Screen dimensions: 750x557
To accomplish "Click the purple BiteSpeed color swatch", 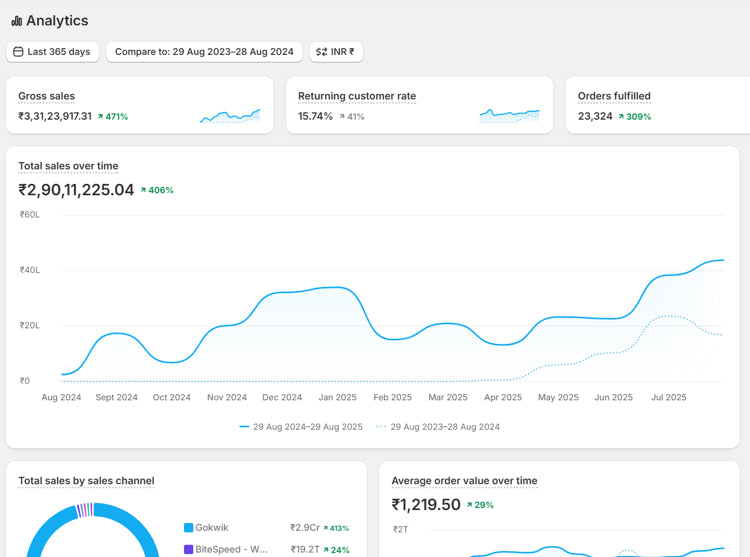I will coord(188,550).
